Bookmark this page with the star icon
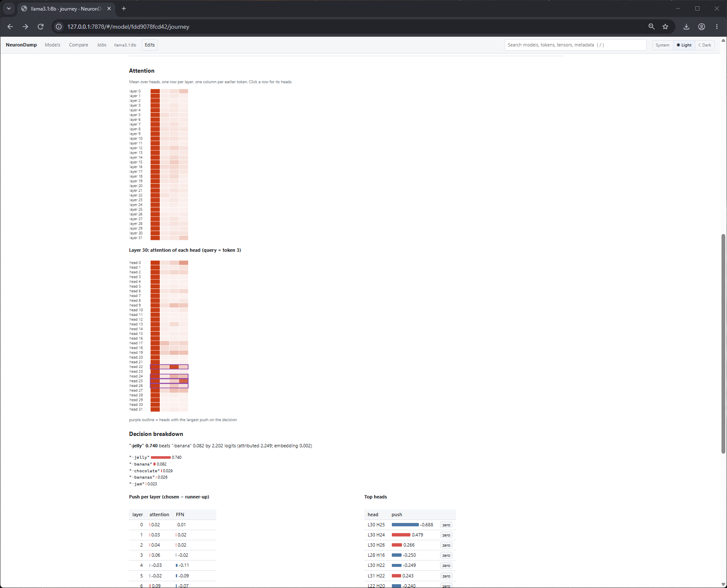The image size is (727, 588). coord(665,27)
